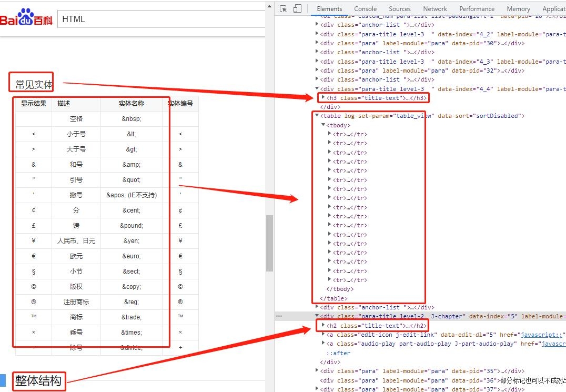Viewport: 566px width, 392px height.
Task: Collapse the table log-set-param node
Action: pyautogui.click(x=317, y=116)
